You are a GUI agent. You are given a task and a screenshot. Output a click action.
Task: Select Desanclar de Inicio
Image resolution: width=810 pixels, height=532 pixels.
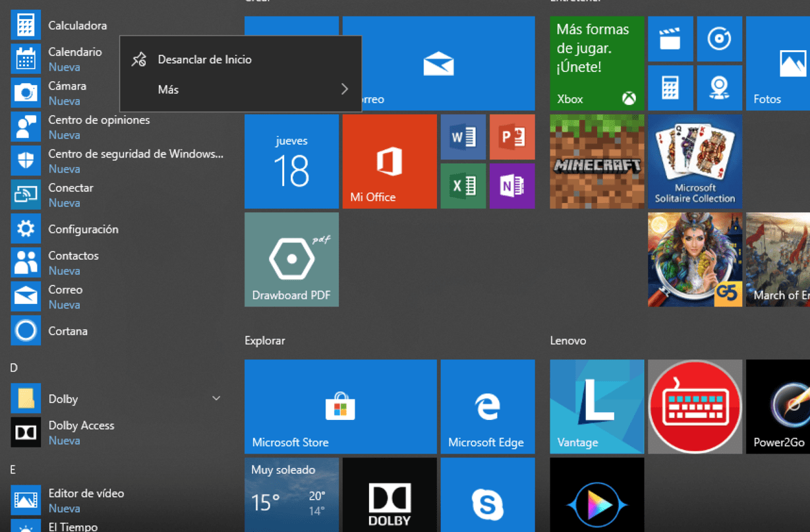[204, 59]
